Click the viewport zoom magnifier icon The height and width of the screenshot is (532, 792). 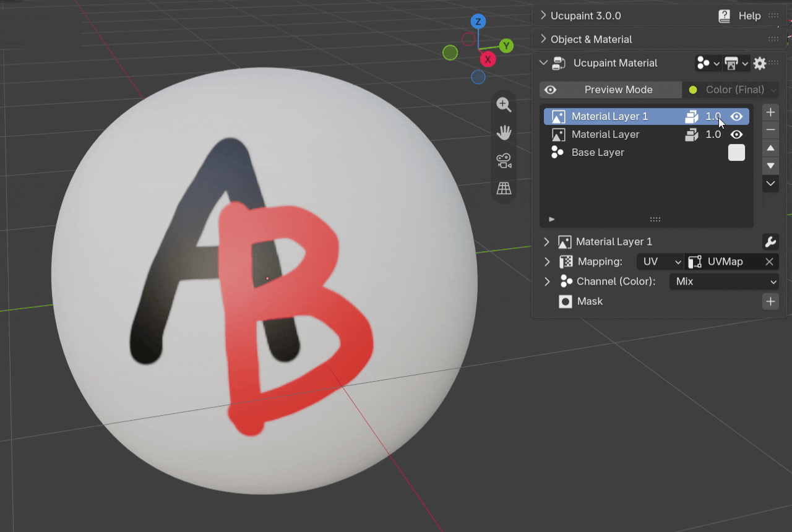click(504, 105)
